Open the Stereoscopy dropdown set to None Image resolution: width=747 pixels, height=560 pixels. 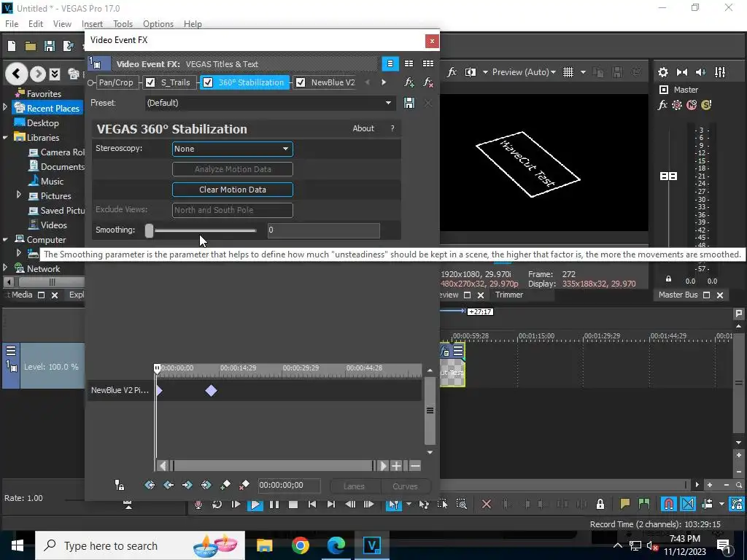click(233, 149)
